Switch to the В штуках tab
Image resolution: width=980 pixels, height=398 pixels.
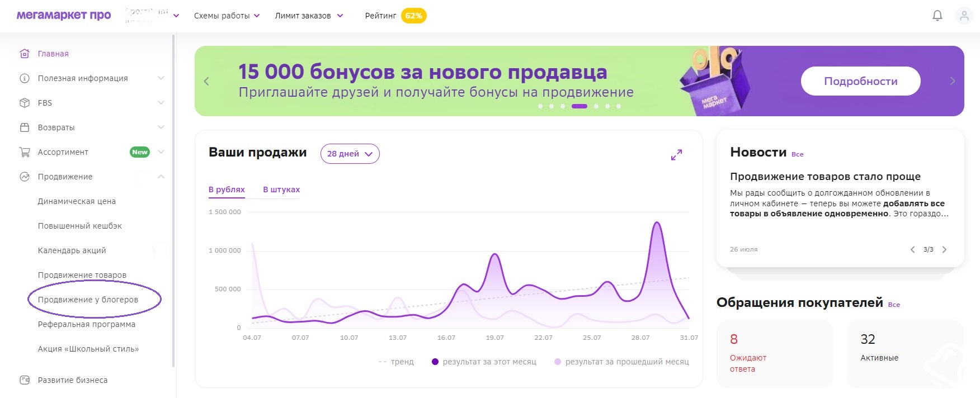click(281, 189)
